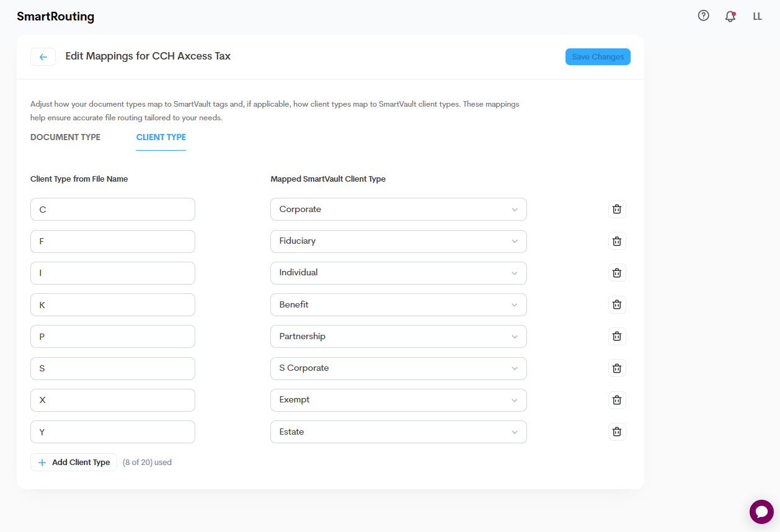This screenshot has width=780, height=532.
Task: Edit the file name field containing F
Action: pyautogui.click(x=113, y=241)
